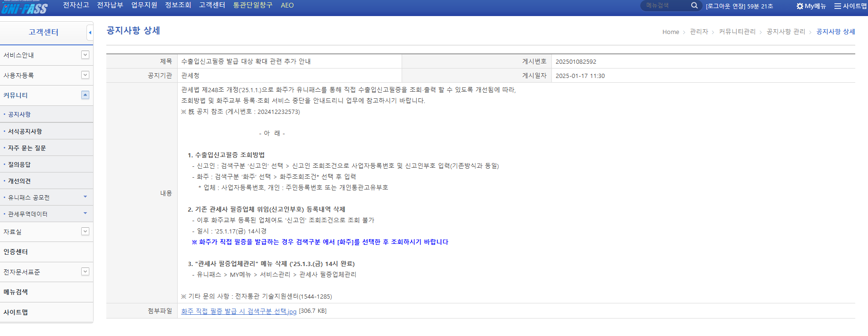Click the UNI-PASS logo
Screen dimensions: 868x336
[x=24, y=7]
